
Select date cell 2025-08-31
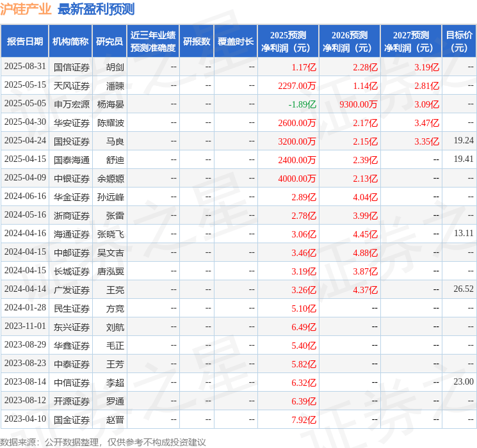25,67
